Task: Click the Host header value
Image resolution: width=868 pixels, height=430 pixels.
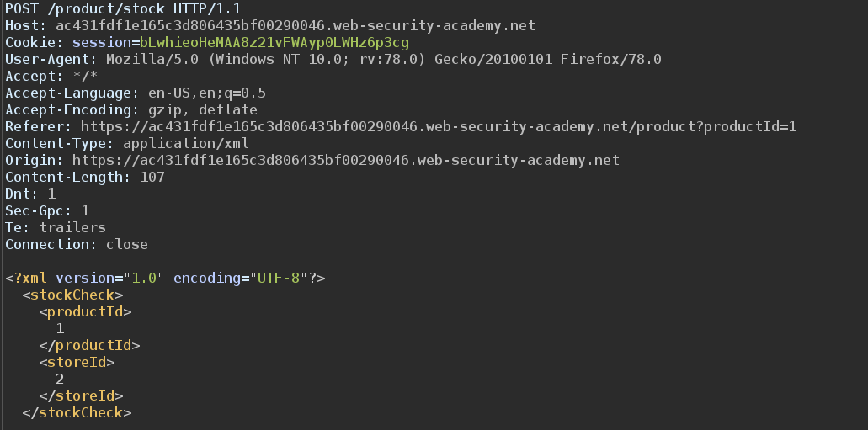Action: pyautogui.click(x=296, y=25)
